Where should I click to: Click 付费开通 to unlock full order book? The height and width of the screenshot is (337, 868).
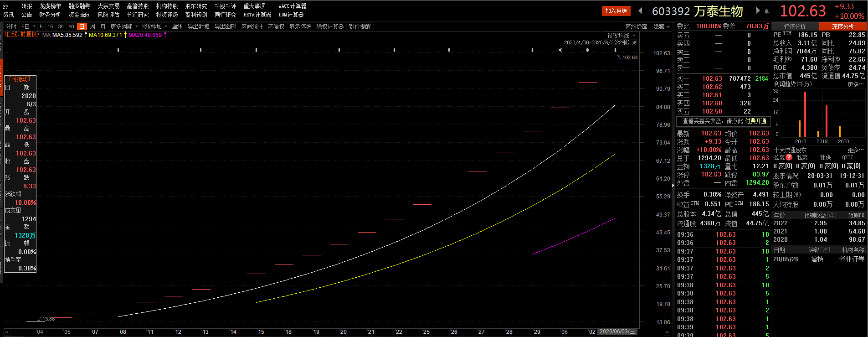click(756, 121)
